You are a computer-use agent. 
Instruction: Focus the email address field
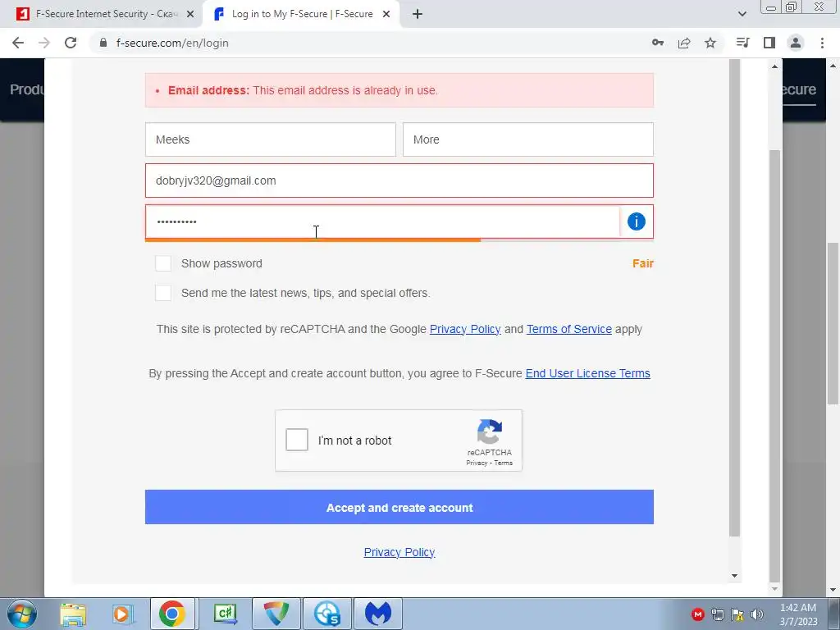(399, 180)
